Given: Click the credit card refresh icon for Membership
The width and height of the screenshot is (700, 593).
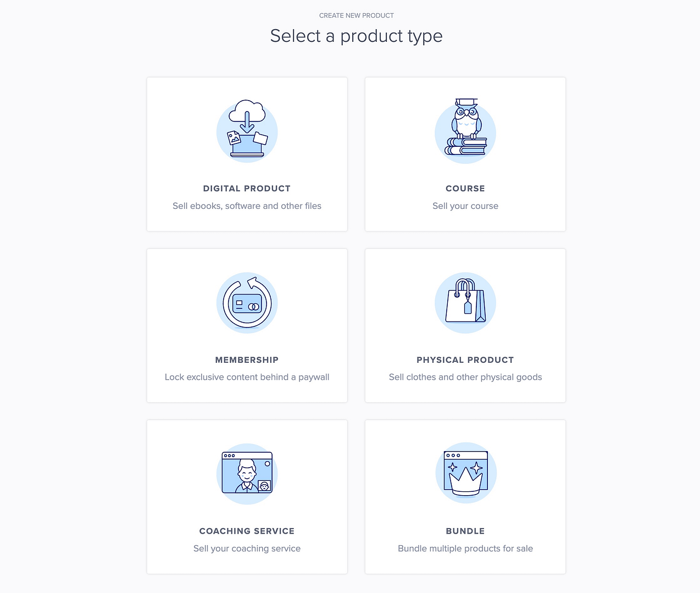Looking at the screenshot, I should [247, 303].
